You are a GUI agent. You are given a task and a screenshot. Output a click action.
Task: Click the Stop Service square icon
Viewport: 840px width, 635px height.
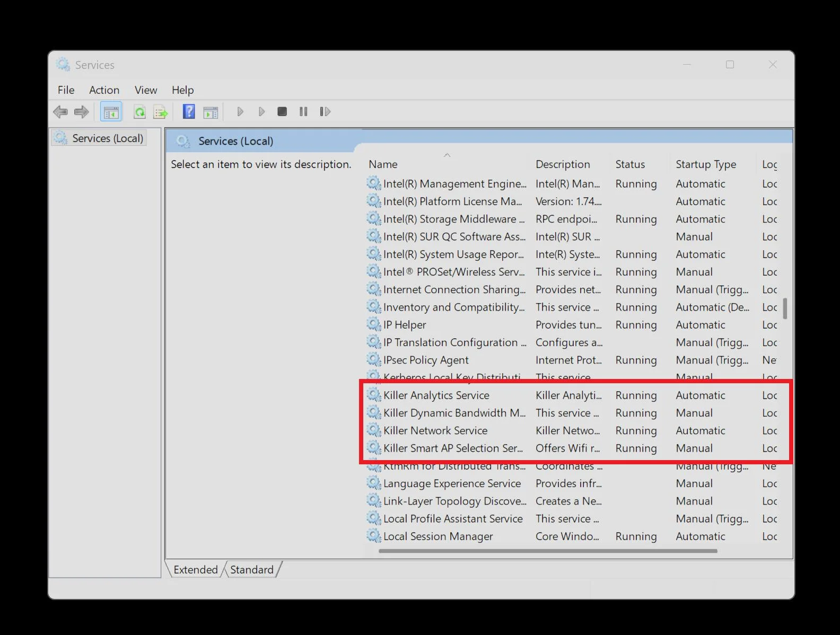[282, 111]
